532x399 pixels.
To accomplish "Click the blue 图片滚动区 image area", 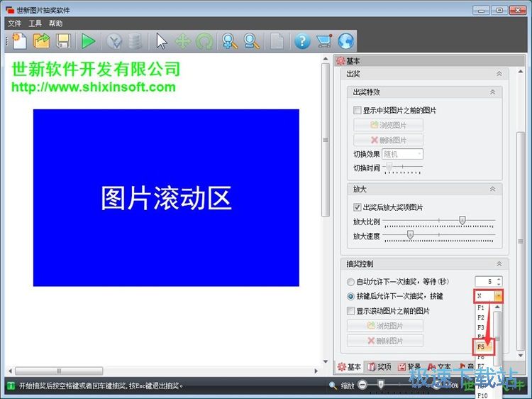I will click(x=166, y=197).
